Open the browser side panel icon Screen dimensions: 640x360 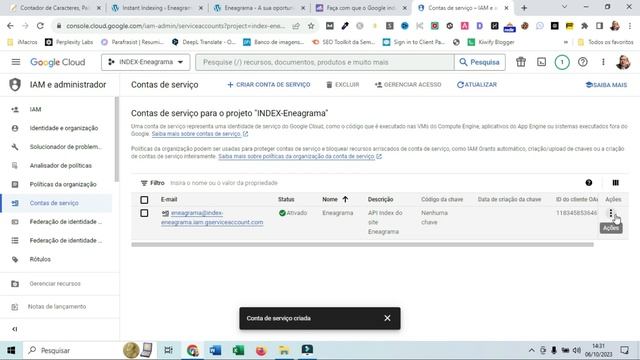599,26
